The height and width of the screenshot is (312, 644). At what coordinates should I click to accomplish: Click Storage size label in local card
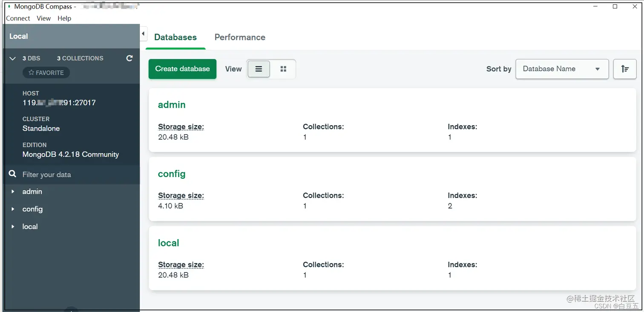(181, 264)
